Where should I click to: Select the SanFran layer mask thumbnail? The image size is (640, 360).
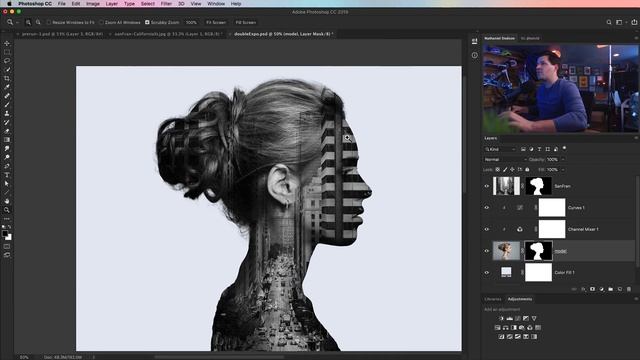538,186
